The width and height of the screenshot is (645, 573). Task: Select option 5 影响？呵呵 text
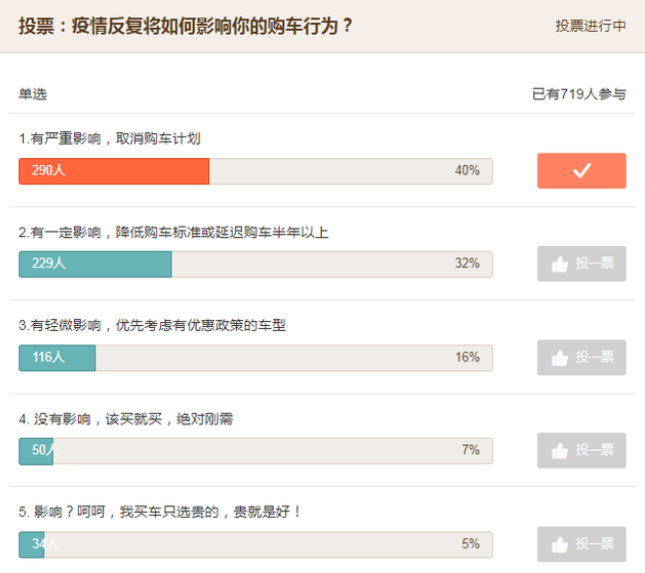[160, 512]
